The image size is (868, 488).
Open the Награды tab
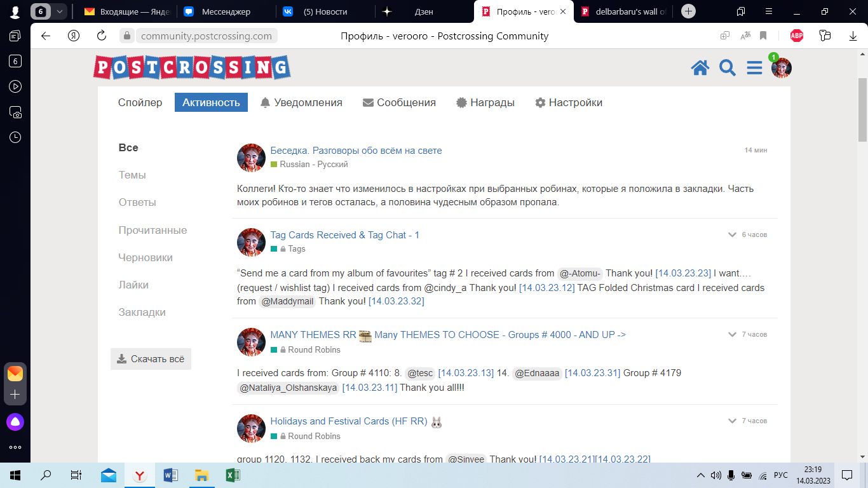coord(485,102)
